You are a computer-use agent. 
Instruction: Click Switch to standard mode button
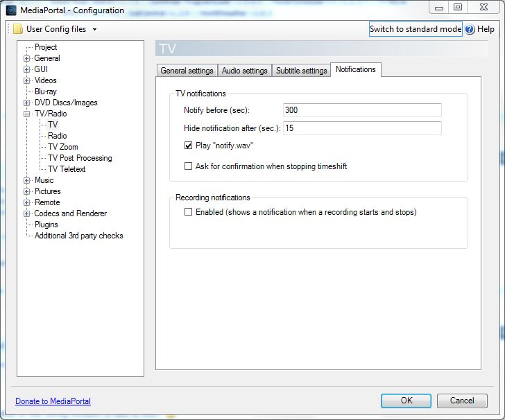[x=415, y=29]
